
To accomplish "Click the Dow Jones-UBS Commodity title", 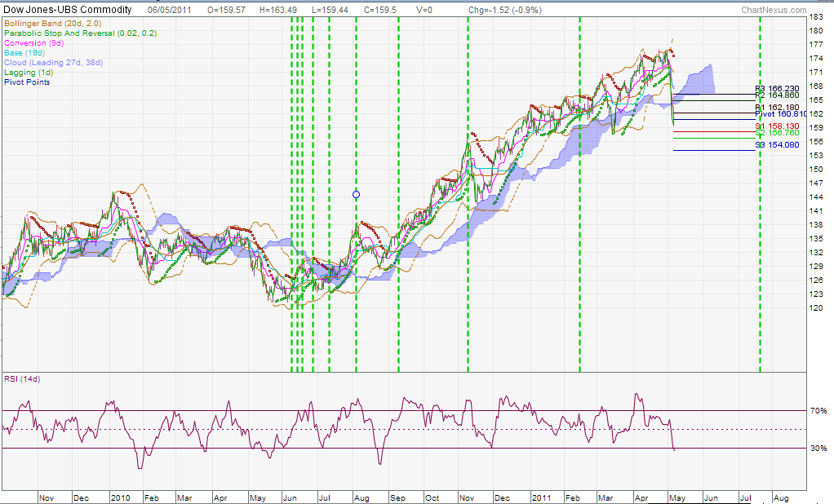I will click(68, 10).
